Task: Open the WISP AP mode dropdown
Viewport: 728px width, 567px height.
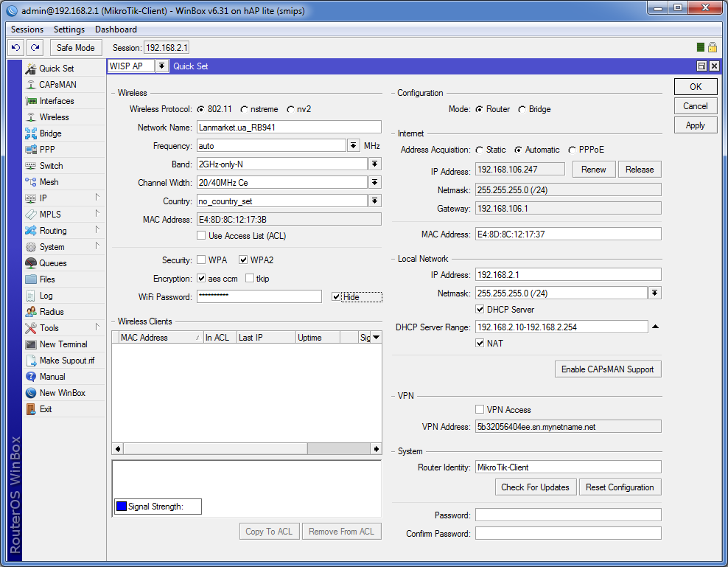Action: [x=161, y=66]
